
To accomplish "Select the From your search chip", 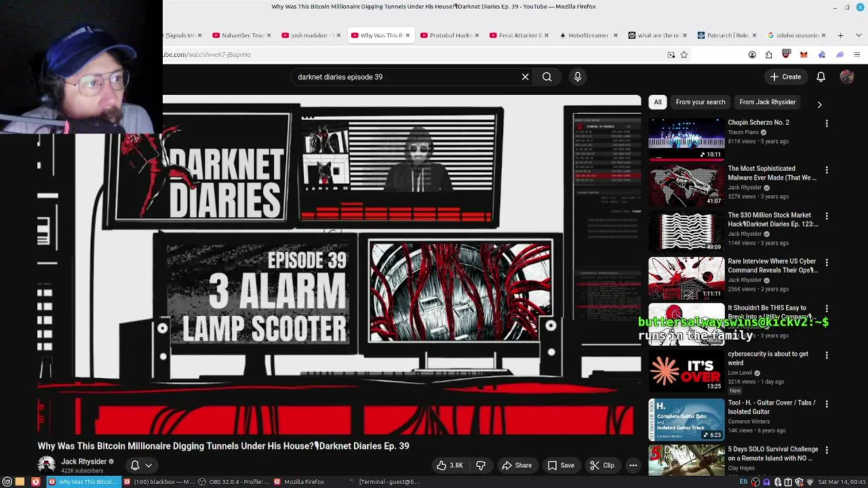I will point(701,102).
